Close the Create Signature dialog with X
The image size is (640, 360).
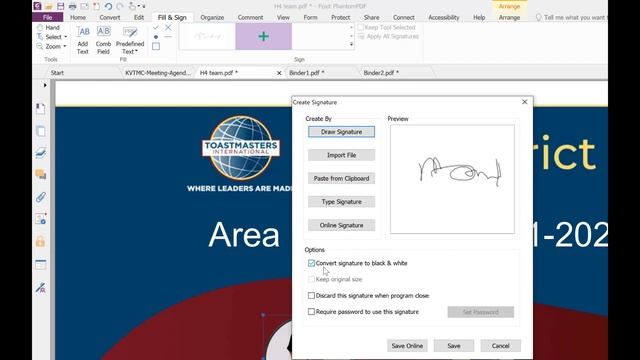(x=524, y=102)
